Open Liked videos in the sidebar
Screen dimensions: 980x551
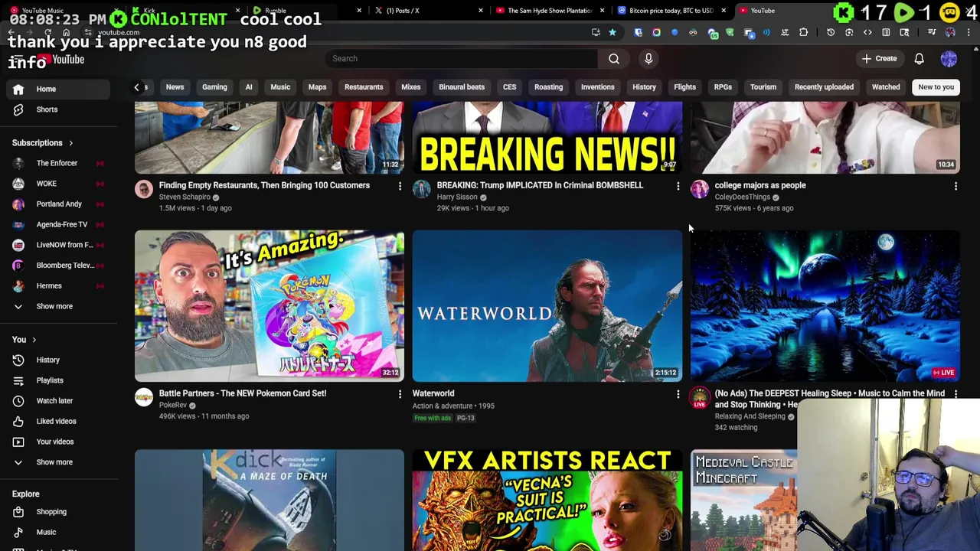59,421
